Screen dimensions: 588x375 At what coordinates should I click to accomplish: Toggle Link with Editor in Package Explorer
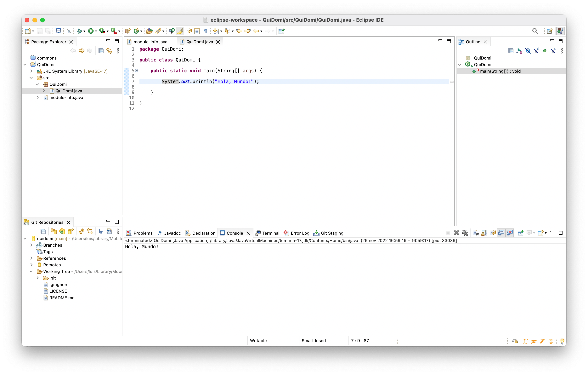tap(109, 51)
